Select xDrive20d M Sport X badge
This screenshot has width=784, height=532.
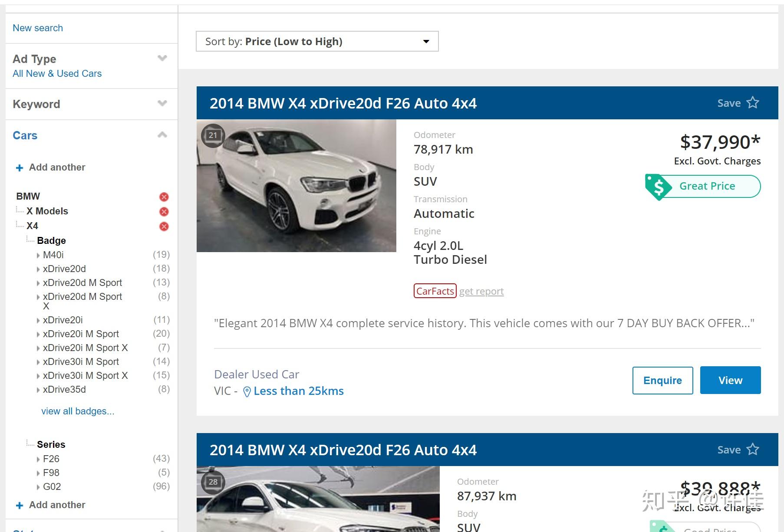pyautogui.click(x=82, y=301)
